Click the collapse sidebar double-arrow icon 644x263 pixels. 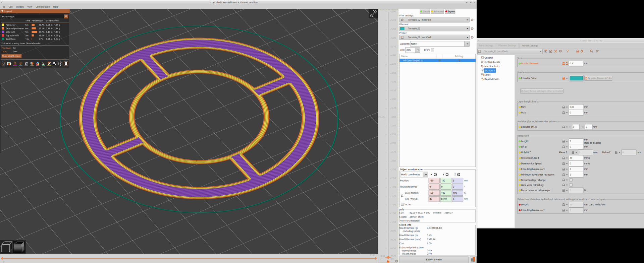(x=373, y=14)
